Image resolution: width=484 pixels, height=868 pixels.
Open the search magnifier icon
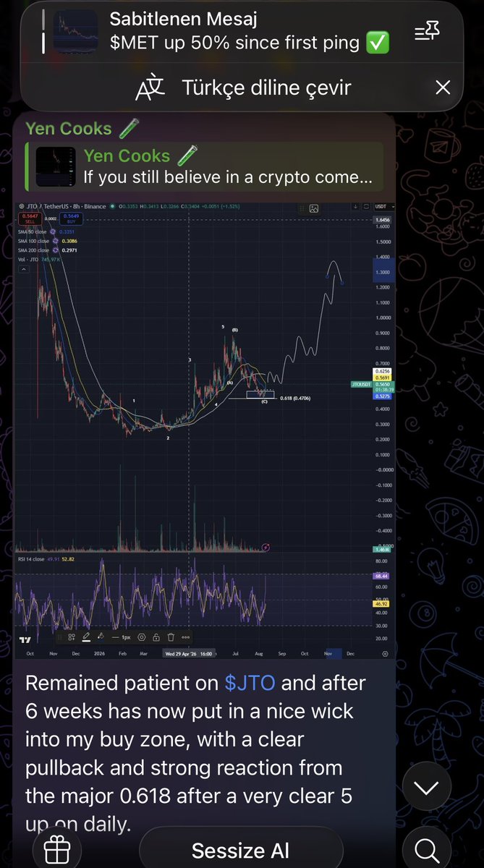coord(428,849)
